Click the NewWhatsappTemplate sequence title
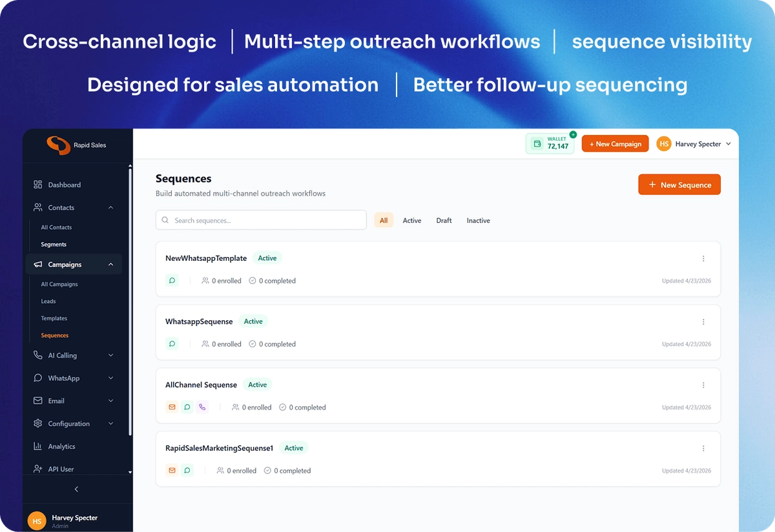Screen dimensions: 775x532 click(x=206, y=258)
